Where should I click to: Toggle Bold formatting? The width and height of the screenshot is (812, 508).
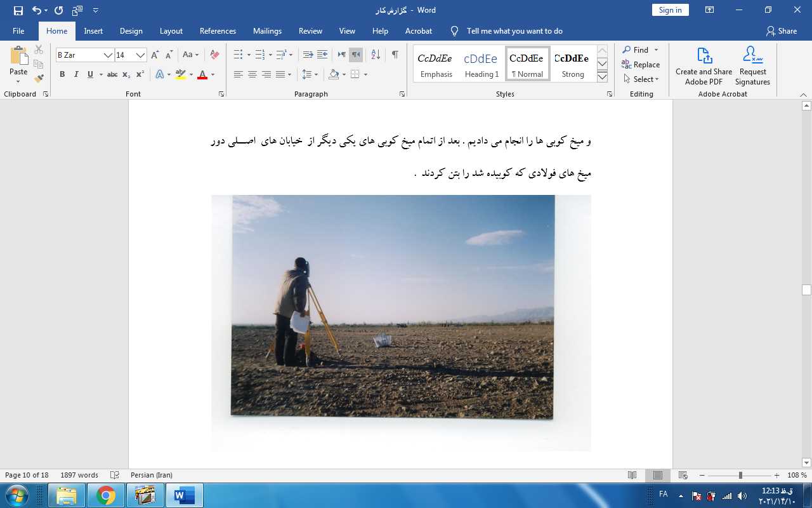click(x=62, y=74)
